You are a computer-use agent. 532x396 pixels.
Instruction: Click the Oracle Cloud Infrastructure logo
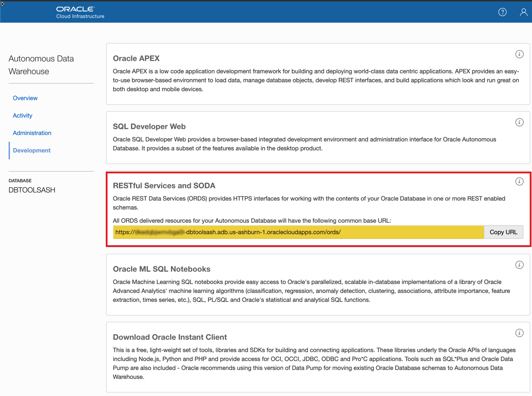click(80, 12)
